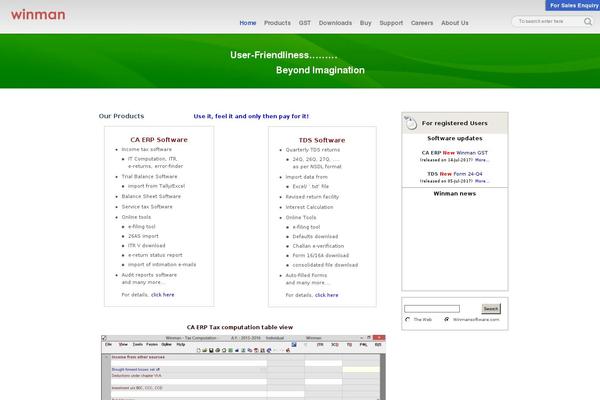Viewport: 600px width, 400px height.
Task: Click 'Trial Balance Software' list item
Action: tap(149, 176)
